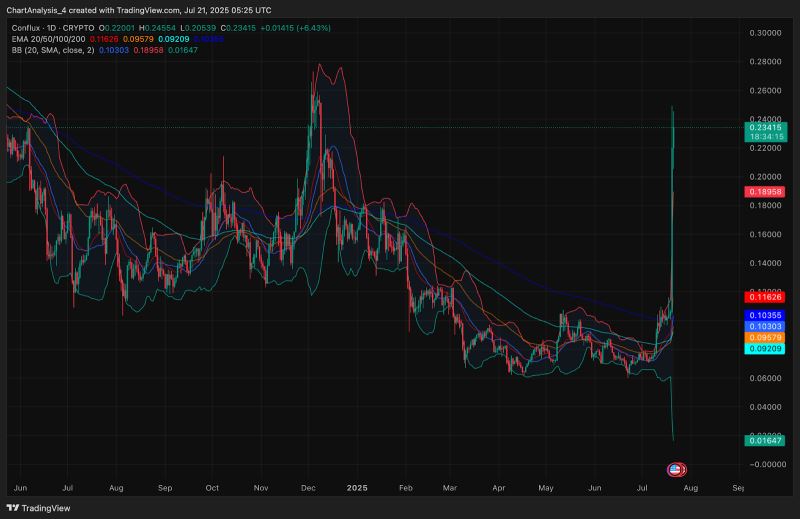Click the 2025 label on time axis
The width and height of the screenshot is (800, 519).
point(359,487)
